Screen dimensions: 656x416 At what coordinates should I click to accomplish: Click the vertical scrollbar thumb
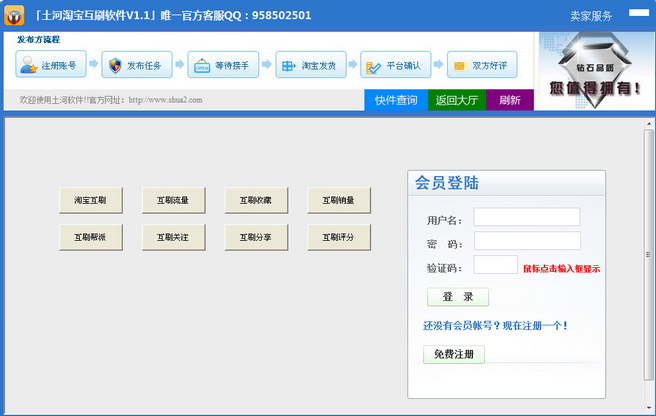pos(648,254)
